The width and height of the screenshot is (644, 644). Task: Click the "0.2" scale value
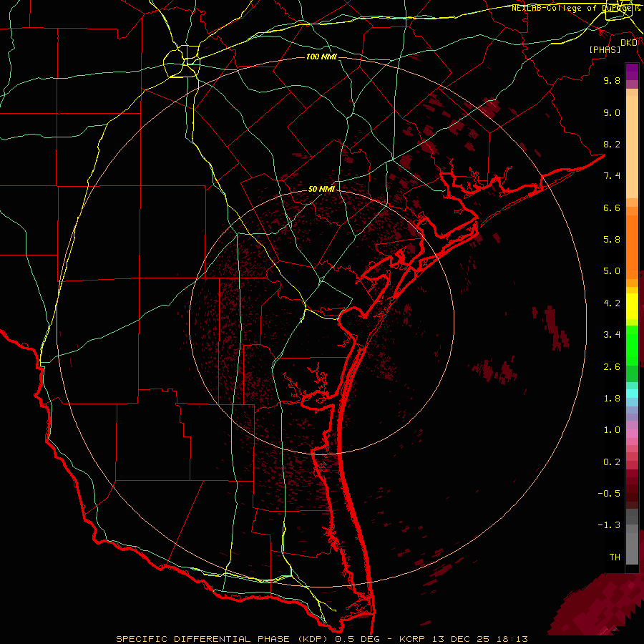612,462
